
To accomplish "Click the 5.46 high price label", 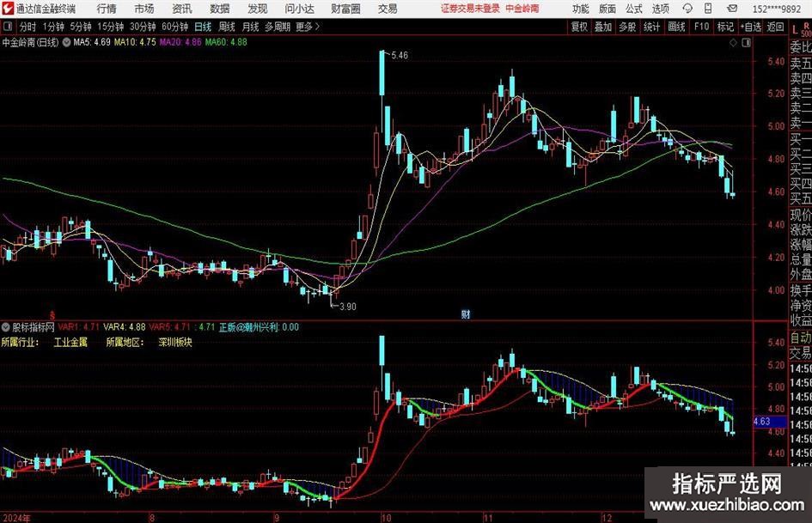I will point(400,56).
